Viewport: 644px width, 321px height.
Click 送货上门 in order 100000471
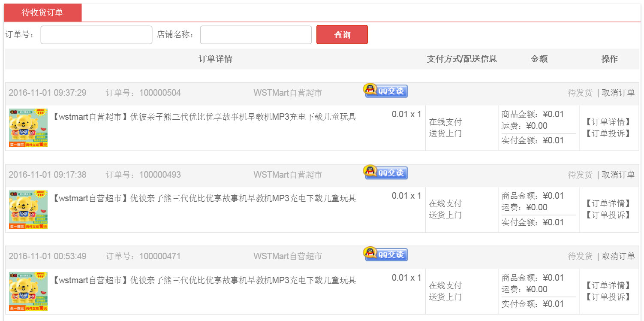point(445,297)
